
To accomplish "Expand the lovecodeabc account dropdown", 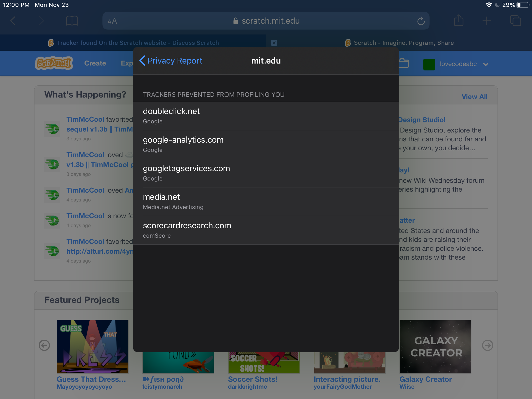I will point(486,64).
